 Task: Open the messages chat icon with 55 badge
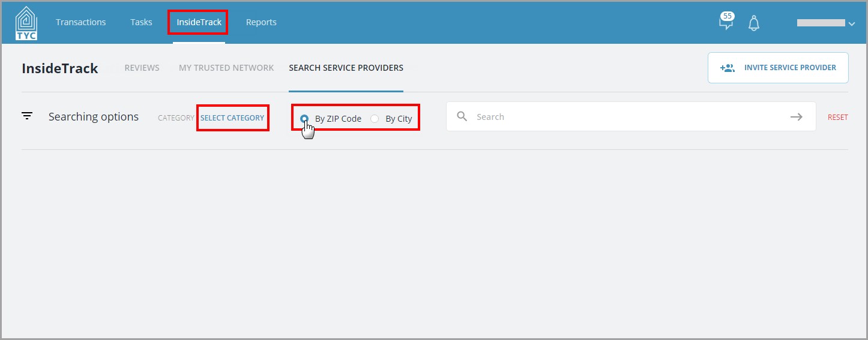(x=726, y=22)
